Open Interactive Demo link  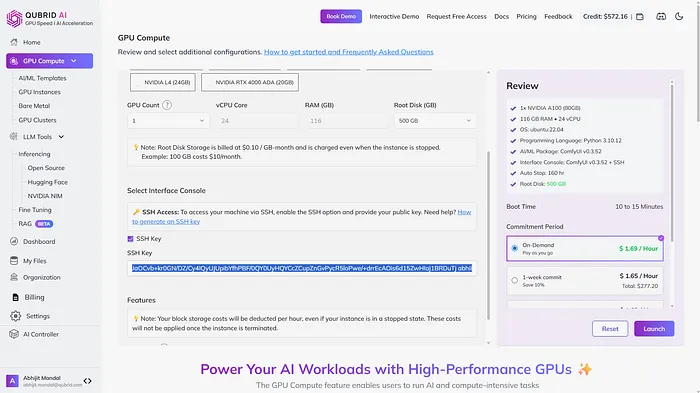point(394,17)
